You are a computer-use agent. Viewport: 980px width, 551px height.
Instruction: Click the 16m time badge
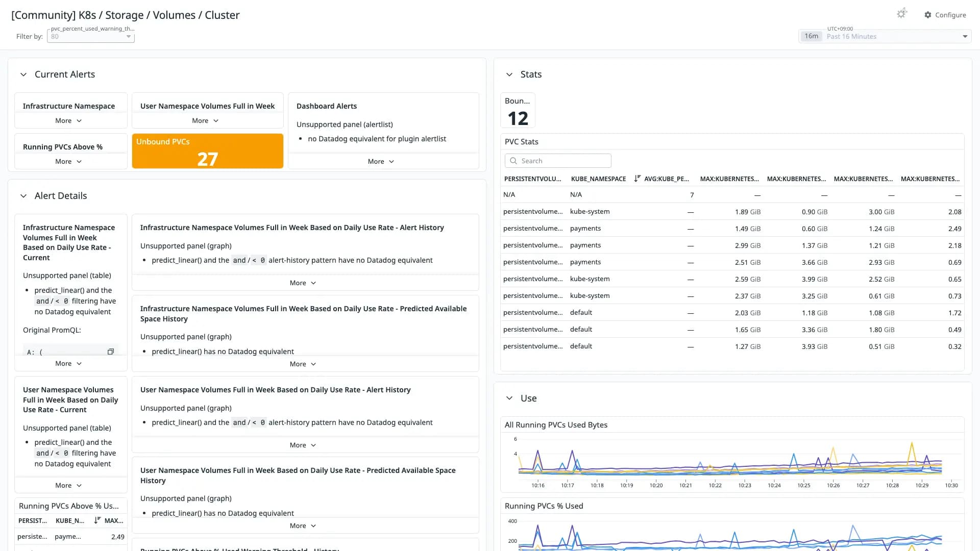tap(811, 36)
